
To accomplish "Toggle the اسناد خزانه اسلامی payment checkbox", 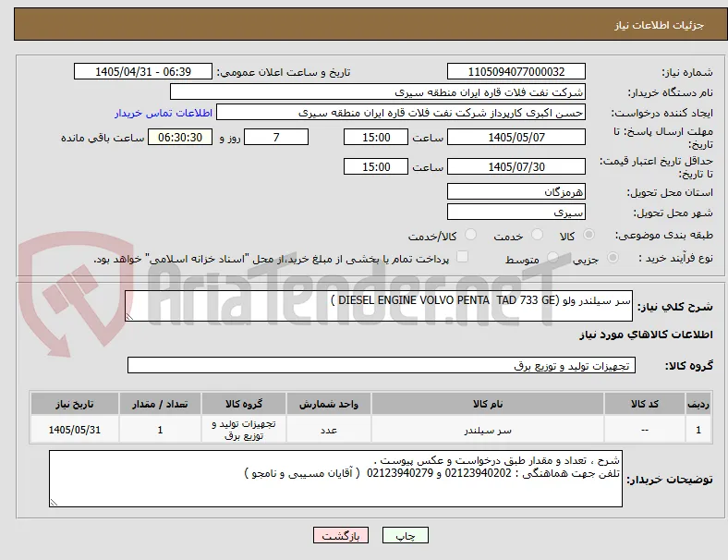I will coord(463,257).
